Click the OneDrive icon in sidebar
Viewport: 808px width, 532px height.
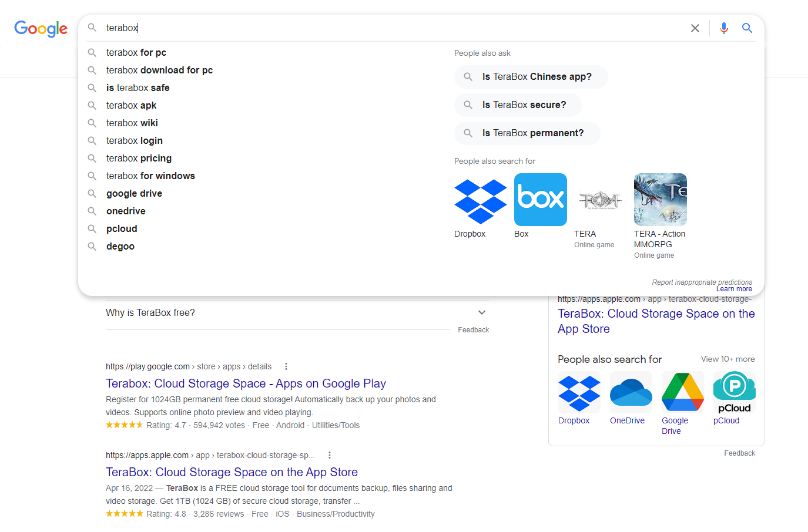[631, 392]
